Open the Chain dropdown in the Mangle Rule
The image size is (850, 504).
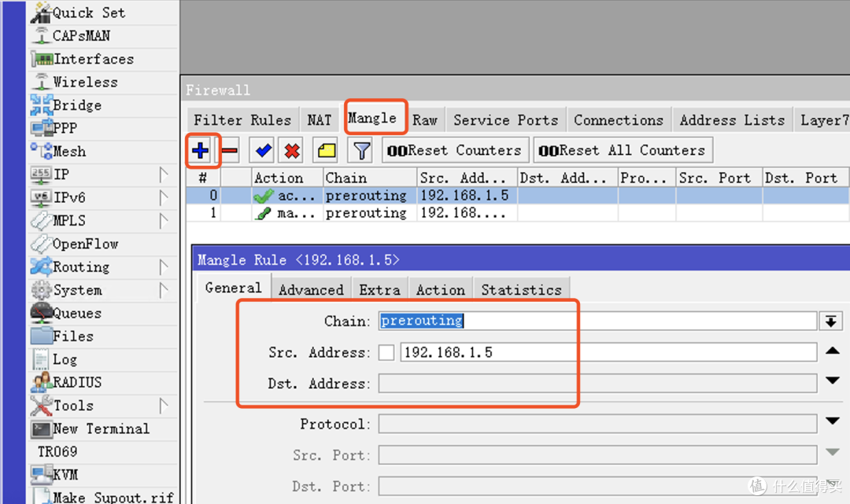(x=832, y=321)
